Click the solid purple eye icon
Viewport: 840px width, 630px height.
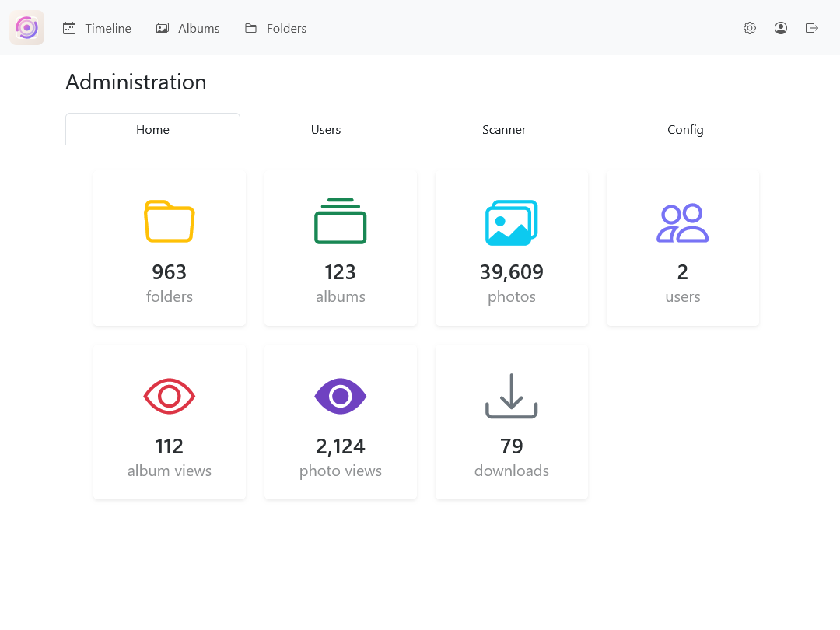(x=340, y=397)
